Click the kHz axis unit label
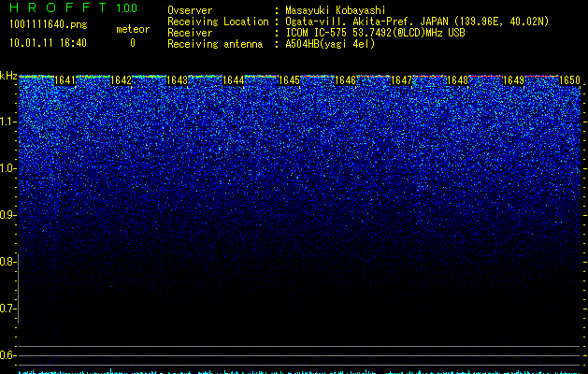Screen dimensions: 588x374 (8, 76)
